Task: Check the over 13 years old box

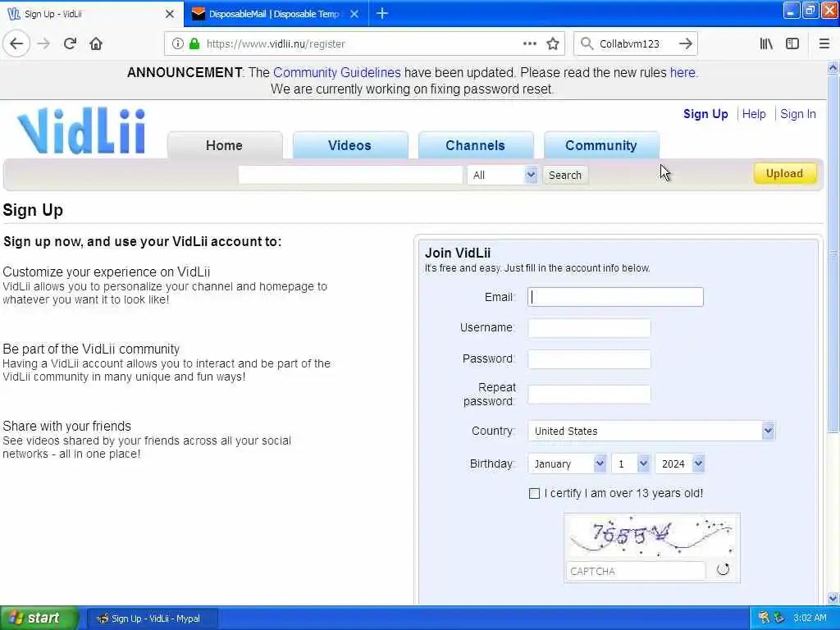Action: click(x=534, y=493)
